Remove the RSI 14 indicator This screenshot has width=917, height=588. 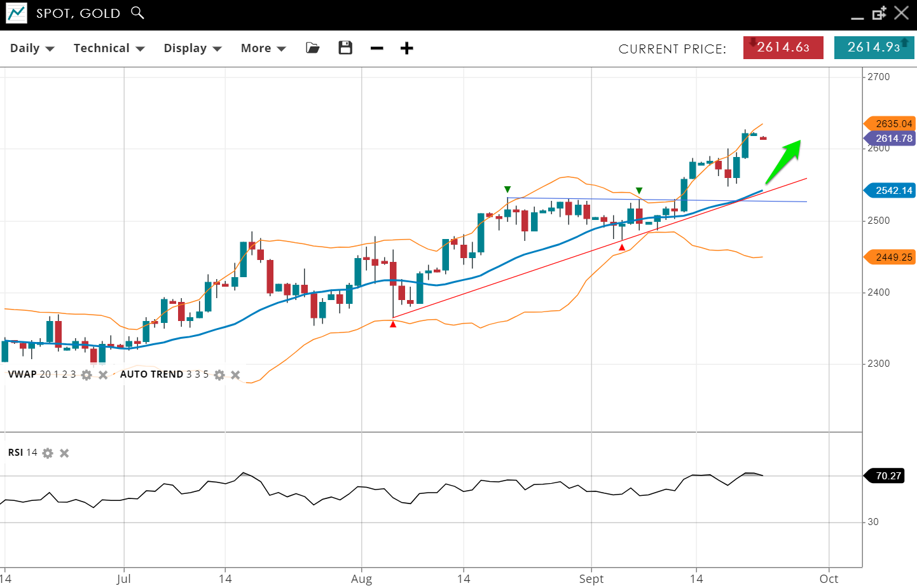[64, 453]
